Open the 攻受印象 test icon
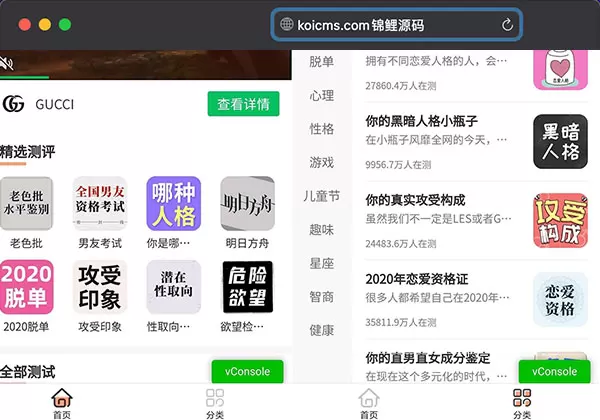Image resolution: width=600 pixels, height=420 pixels. (100, 287)
